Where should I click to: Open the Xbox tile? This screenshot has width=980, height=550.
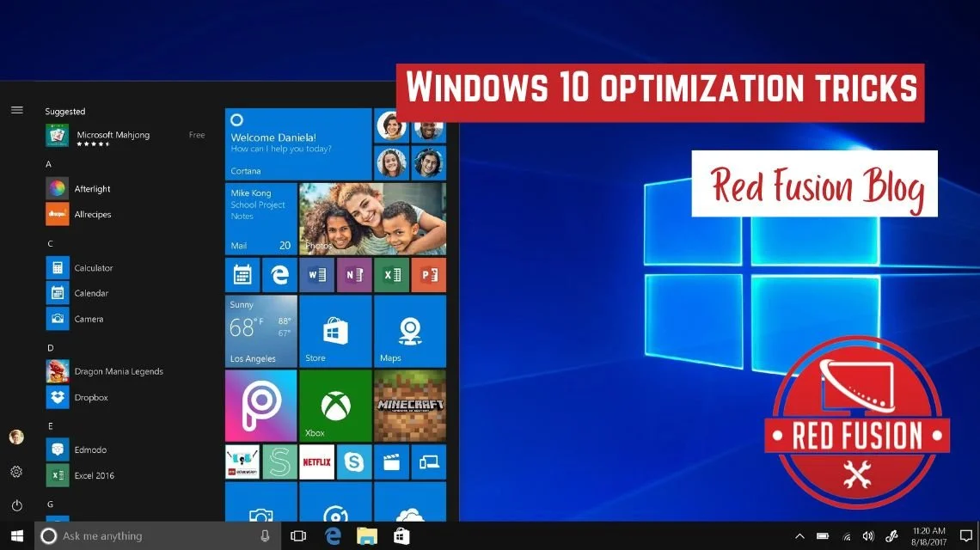tap(335, 406)
